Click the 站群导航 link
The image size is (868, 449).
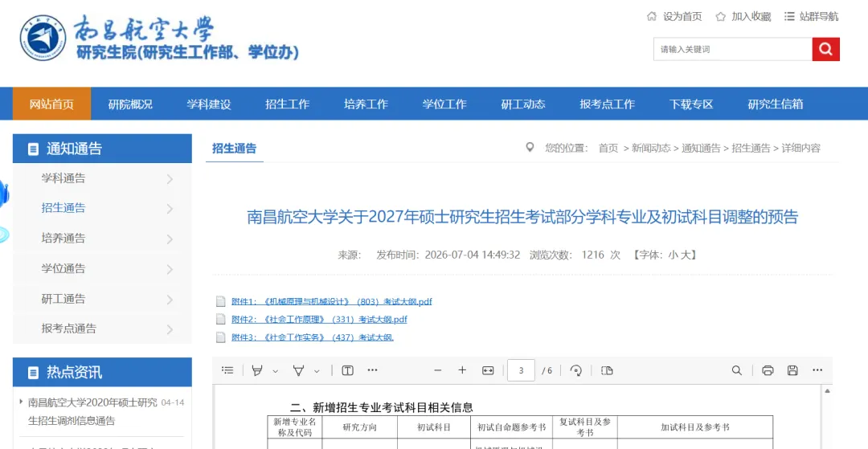(x=819, y=17)
